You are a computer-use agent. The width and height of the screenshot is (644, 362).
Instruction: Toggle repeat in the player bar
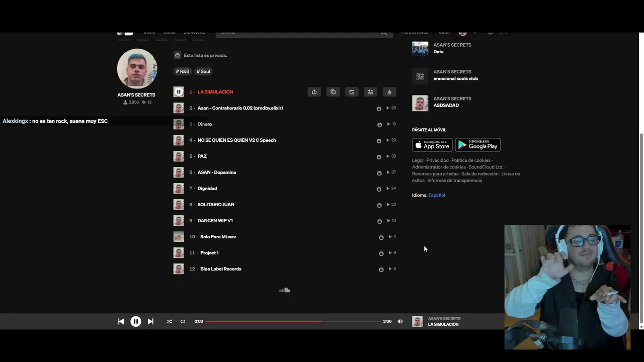(183, 321)
